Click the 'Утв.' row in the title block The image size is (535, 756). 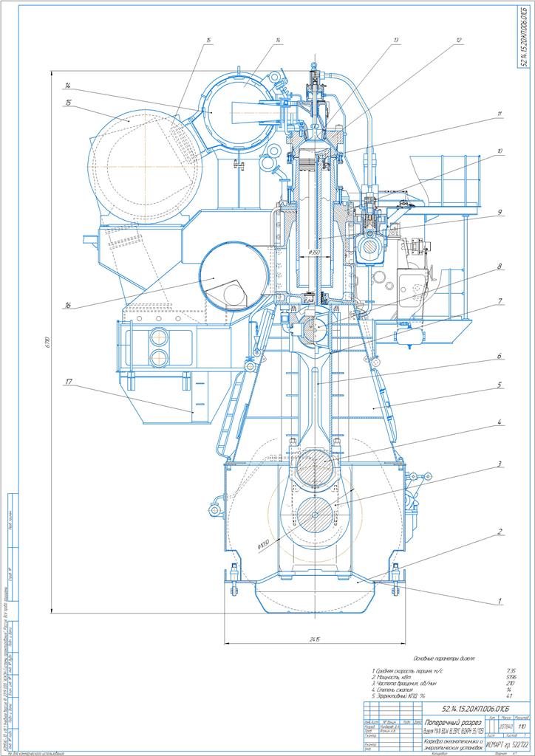click(x=392, y=749)
